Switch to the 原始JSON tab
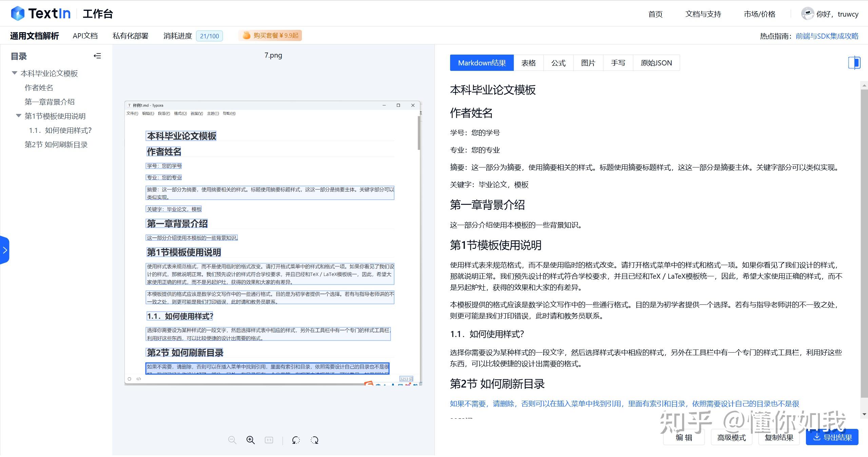 coord(655,63)
